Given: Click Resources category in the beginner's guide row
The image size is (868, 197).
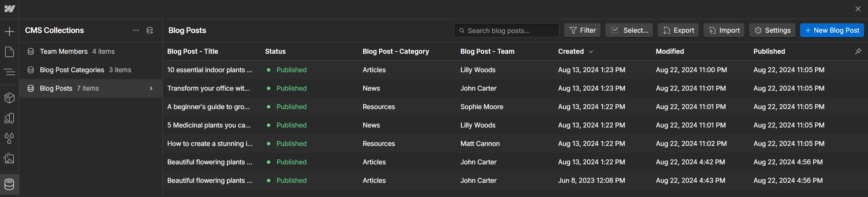Looking at the screenshot, I should (x=379, y=107).
